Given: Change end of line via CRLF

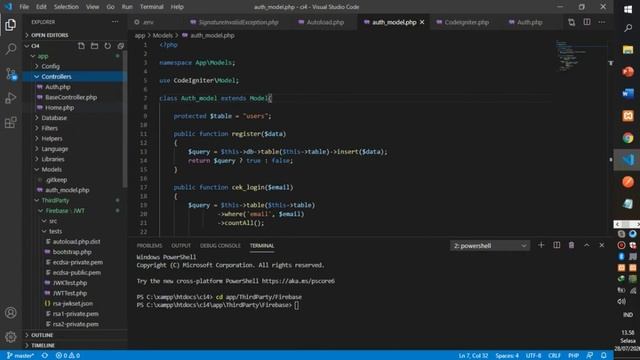Looking at the screenshot, I should tap(554, 356).
